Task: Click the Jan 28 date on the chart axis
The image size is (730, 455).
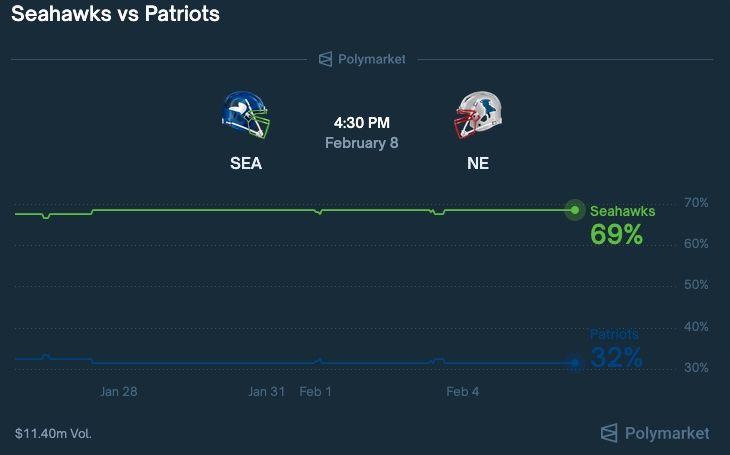Action: click(118, 392)
